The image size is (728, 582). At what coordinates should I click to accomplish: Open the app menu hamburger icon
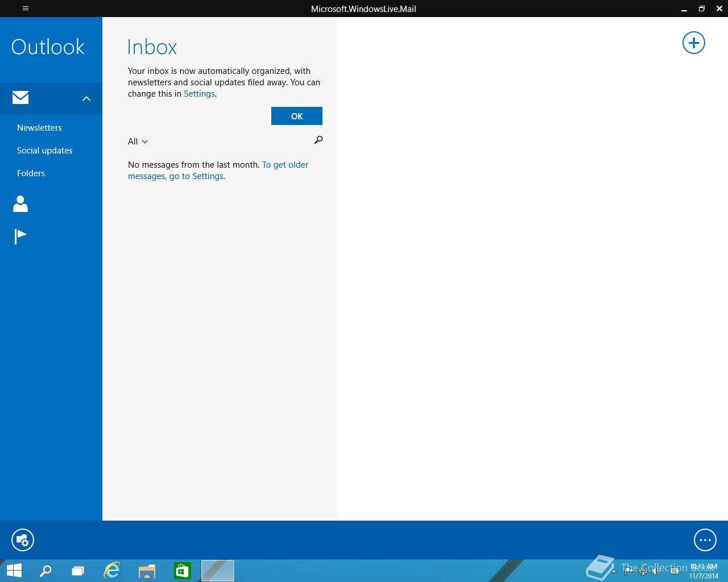pos(26,9)
